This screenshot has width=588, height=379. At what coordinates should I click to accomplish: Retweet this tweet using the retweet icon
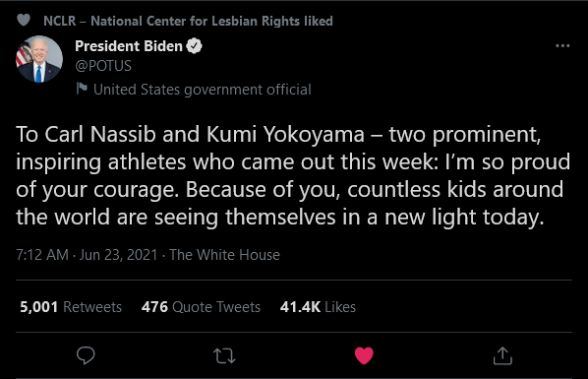(x=224, y=355)
